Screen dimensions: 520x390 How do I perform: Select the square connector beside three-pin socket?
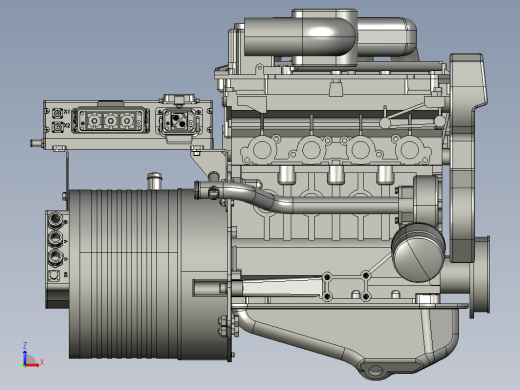click(179, 120)
